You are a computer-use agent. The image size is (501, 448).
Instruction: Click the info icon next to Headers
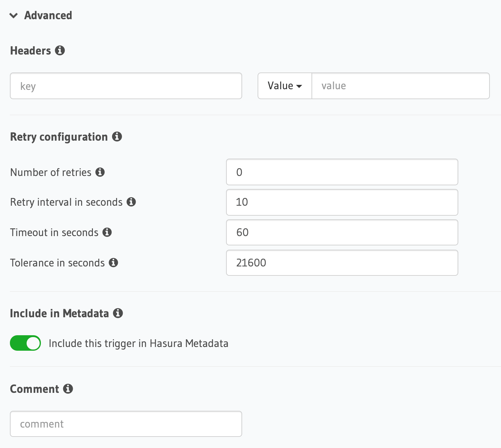[60, 51]
